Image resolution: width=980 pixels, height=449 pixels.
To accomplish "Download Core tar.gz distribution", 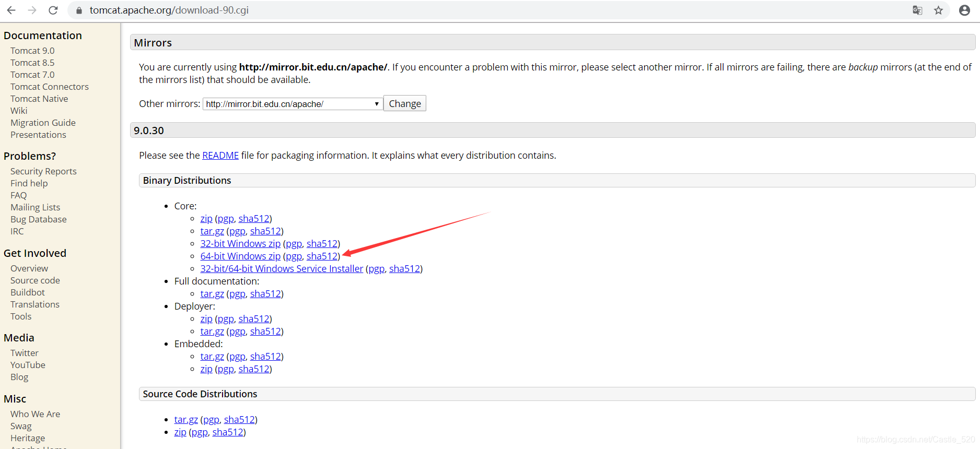I will pyautogui.click(x=212, y=231).
